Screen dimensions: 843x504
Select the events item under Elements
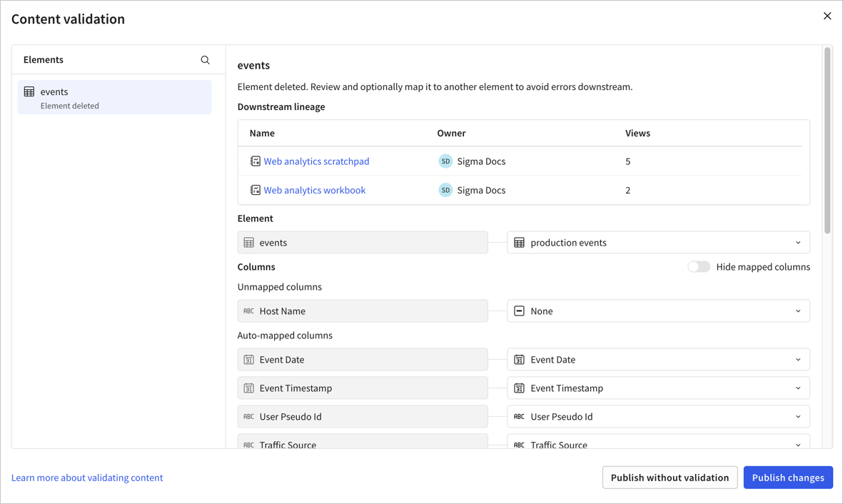114,96
